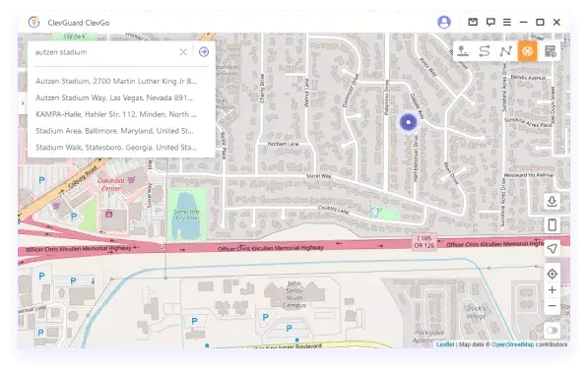Image resolution: width=588 pixels, height=374 pixels.
Task: Zoom out of the map with minus
Action: (x=552, y=306)
